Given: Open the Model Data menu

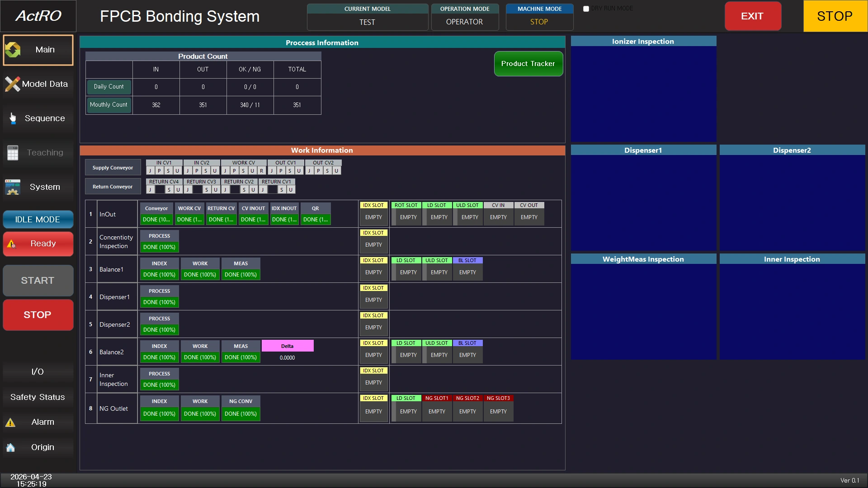Looking at the screenshot, I should [38, 84].
